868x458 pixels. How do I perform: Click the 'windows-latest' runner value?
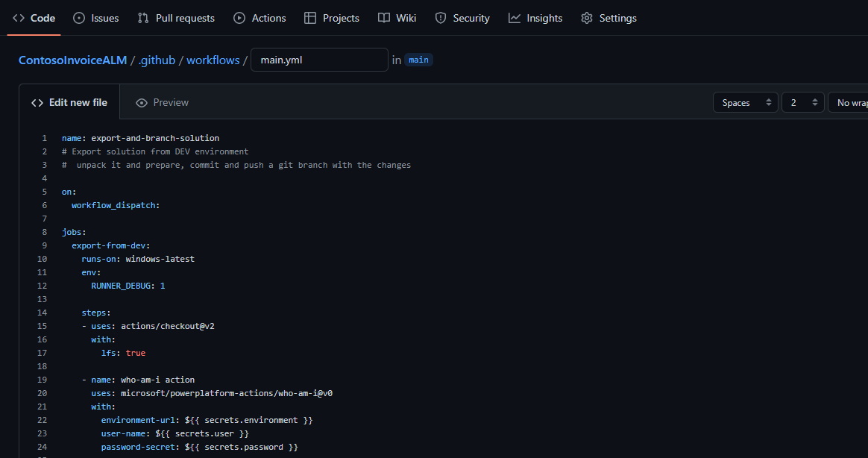(x=160, y=259)
